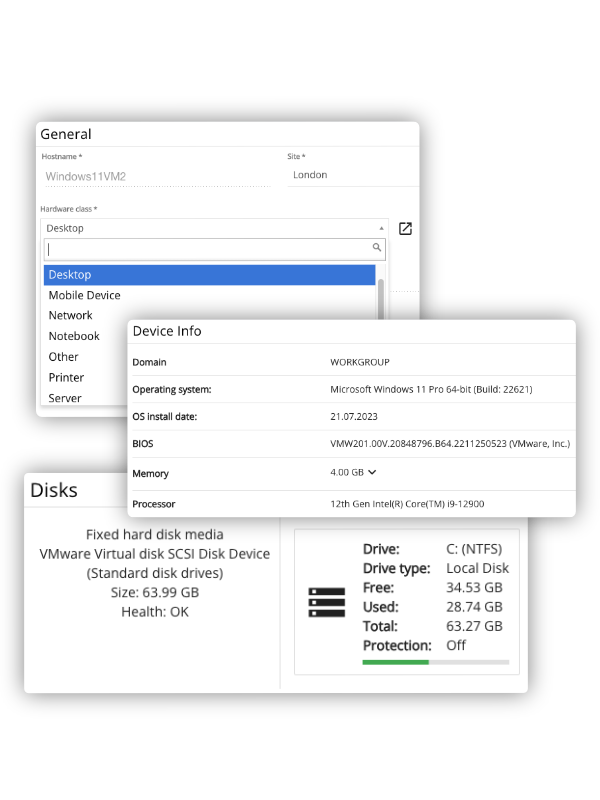Click Protection value 'Off'

click(x=456, y=645)
